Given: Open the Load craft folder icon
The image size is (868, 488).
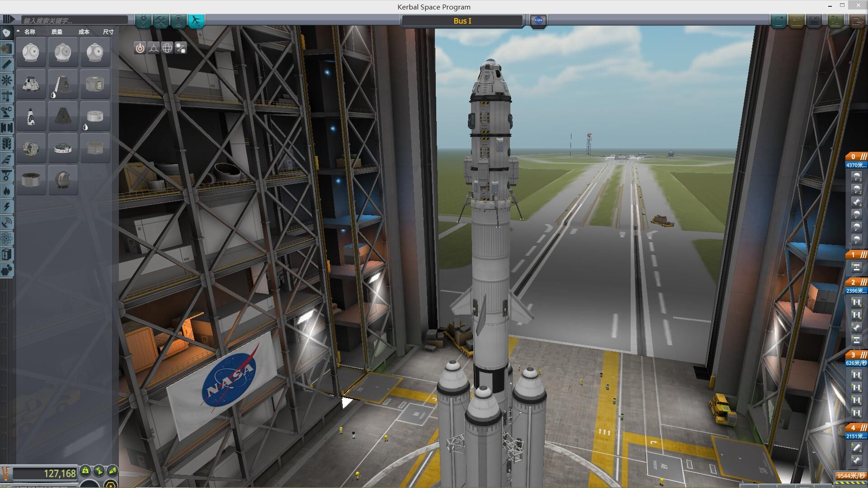Looking at the screenshot, I should [x=797, y=21].
